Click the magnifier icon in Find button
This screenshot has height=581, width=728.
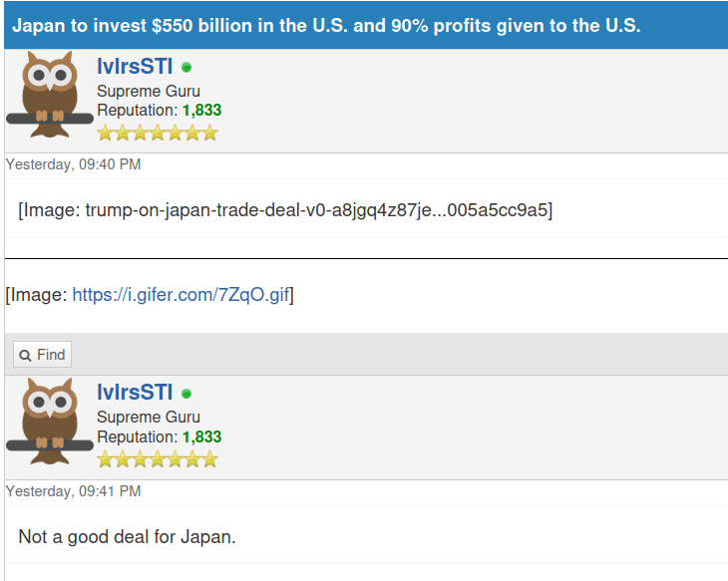(25, 356)
